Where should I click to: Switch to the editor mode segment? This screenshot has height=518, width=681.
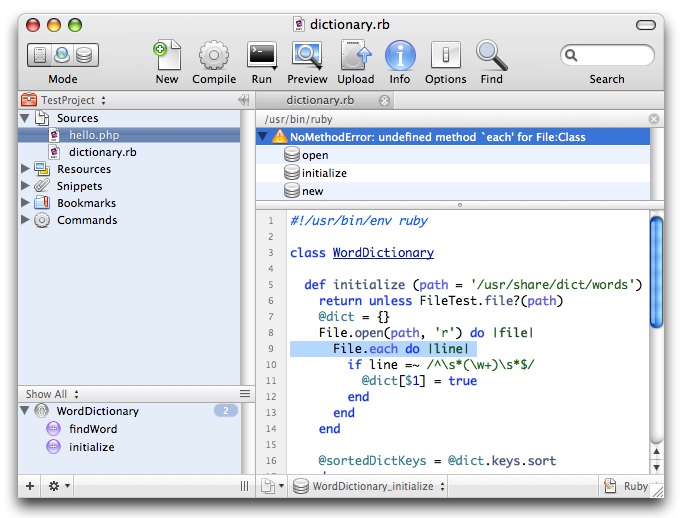[x=40, y=55]
